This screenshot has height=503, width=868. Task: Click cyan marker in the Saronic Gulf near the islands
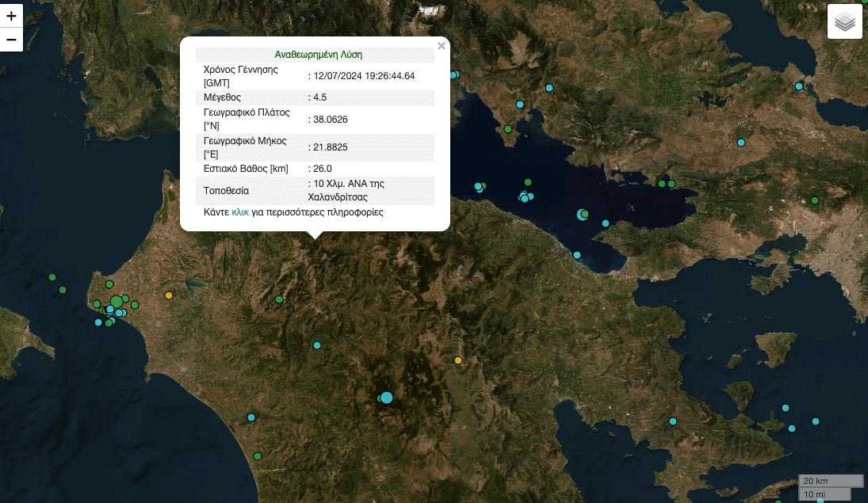pos(786,408)
